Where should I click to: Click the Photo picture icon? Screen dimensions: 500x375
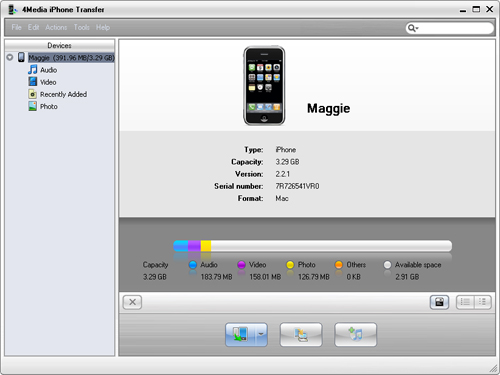click(x=32, y=106)
